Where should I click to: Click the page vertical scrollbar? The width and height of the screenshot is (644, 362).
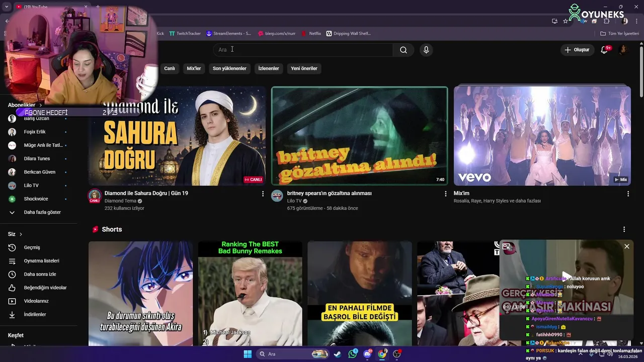(x=641, y=72)
